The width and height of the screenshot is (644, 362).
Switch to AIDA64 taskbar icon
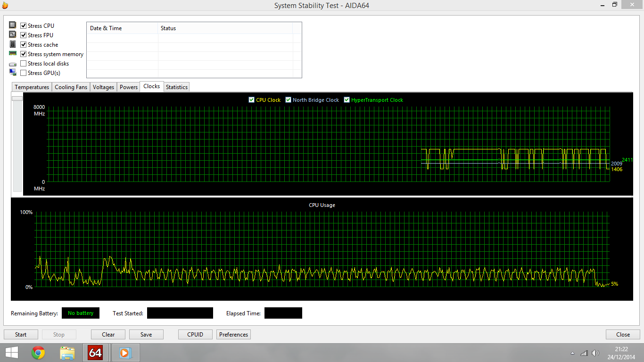pyautogui.click(x=95, y=353)
